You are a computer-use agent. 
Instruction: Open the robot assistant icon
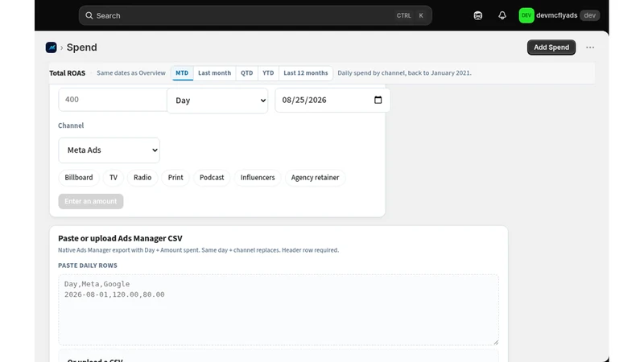477,15
